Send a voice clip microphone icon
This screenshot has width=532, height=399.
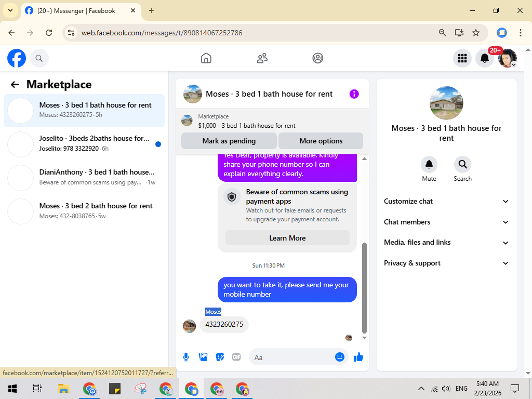186,357
